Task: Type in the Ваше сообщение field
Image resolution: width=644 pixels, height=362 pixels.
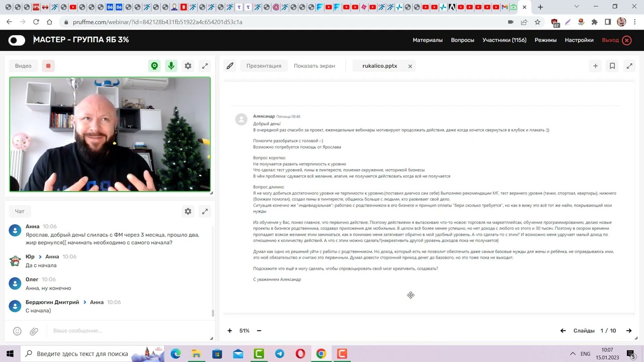Action: (126, 331)
